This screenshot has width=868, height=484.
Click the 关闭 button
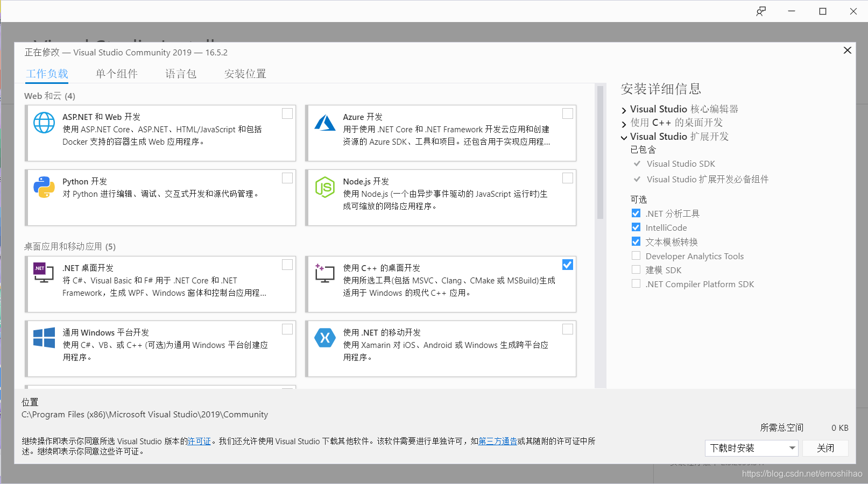coord(825,448)
